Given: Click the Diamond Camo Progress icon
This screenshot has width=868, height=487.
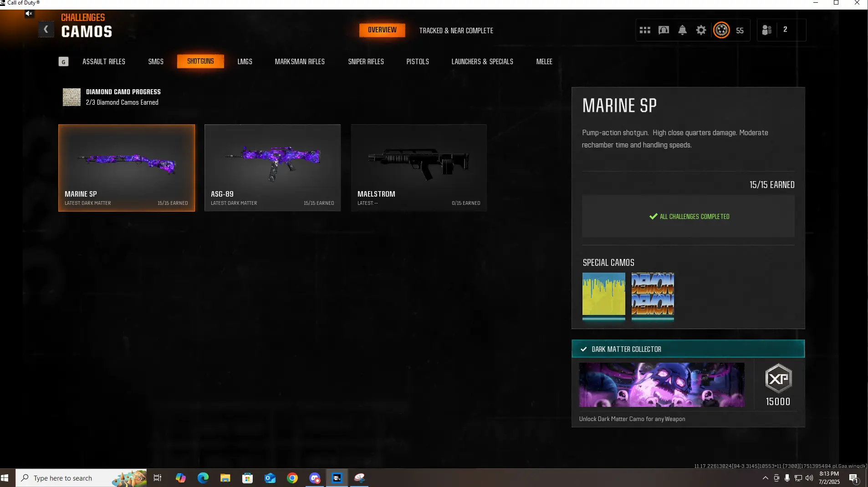Looking at the screenshot, I should point(71,97).
